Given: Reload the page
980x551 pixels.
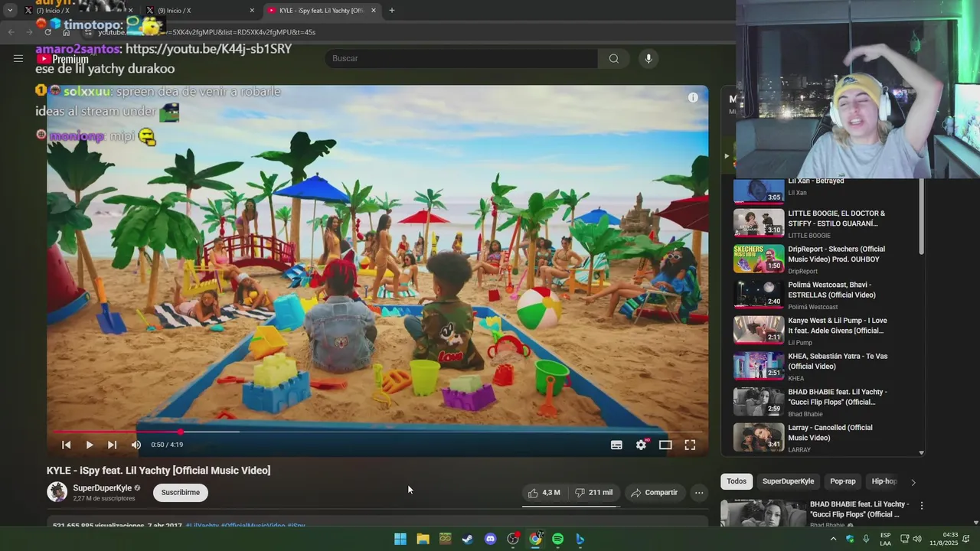Looking at the screenshot, I should [47, 32].
